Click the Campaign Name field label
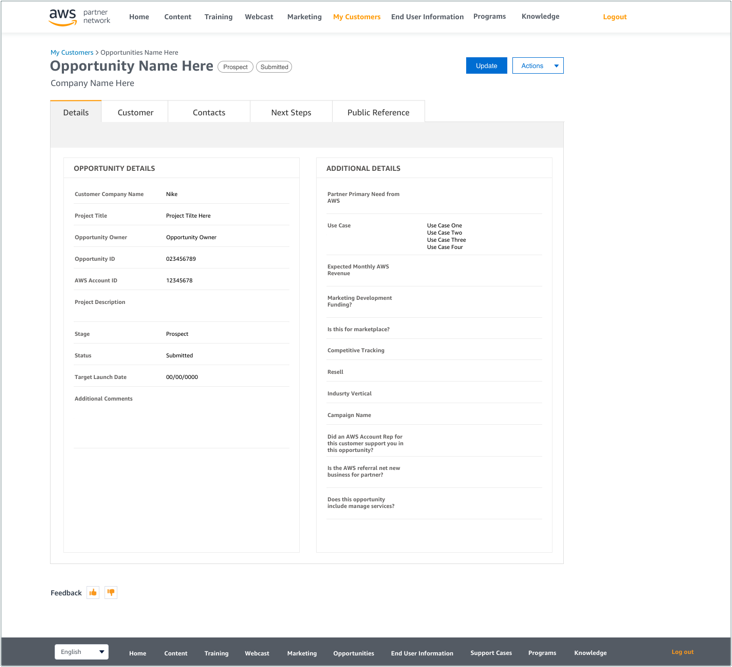 [349, 415]
